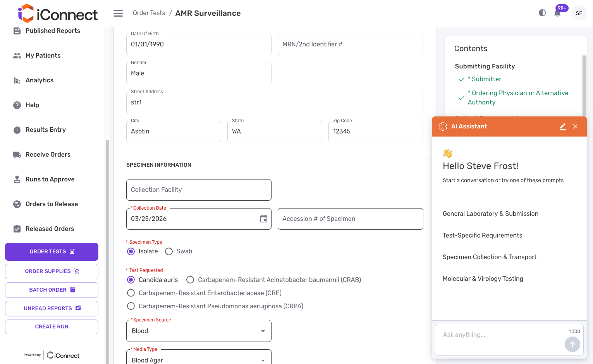Switch dark mode contrast icon
Viewport: 593px width, 364px height.
pyautogui.click(x=542, y=13)
